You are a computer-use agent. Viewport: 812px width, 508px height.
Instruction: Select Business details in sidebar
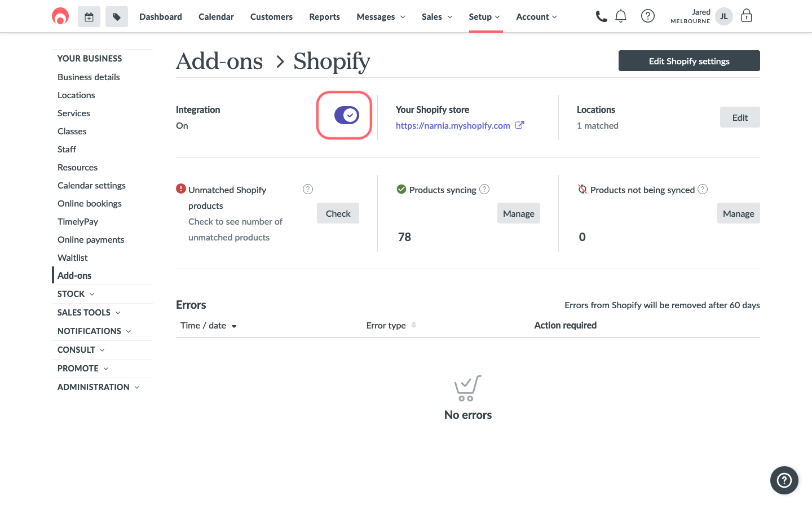tap(89, 77)
